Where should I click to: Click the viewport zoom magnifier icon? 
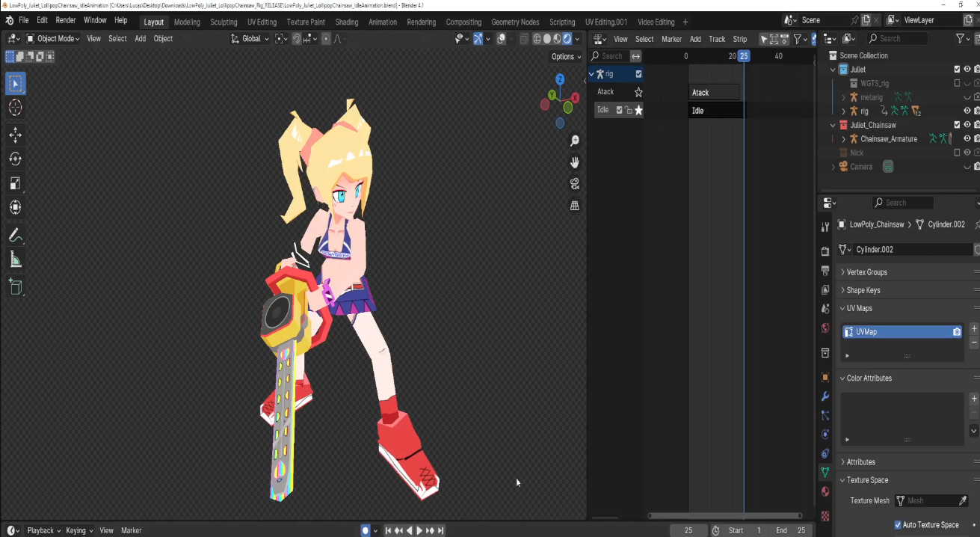(575, 141)
